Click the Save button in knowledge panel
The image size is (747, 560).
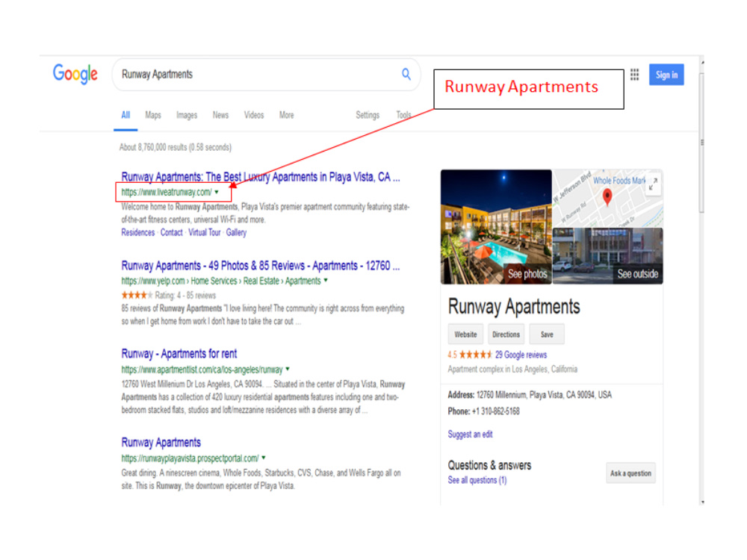click(x=547, y=335)
